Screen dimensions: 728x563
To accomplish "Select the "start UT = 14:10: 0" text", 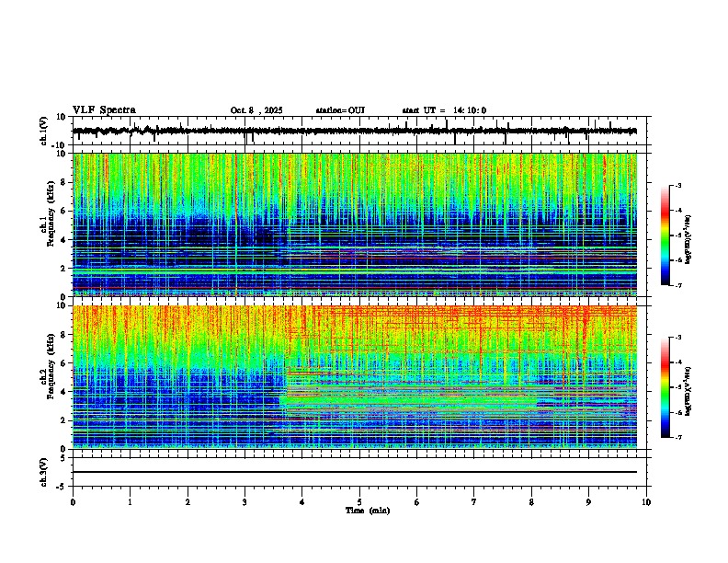I will point(444,110).
